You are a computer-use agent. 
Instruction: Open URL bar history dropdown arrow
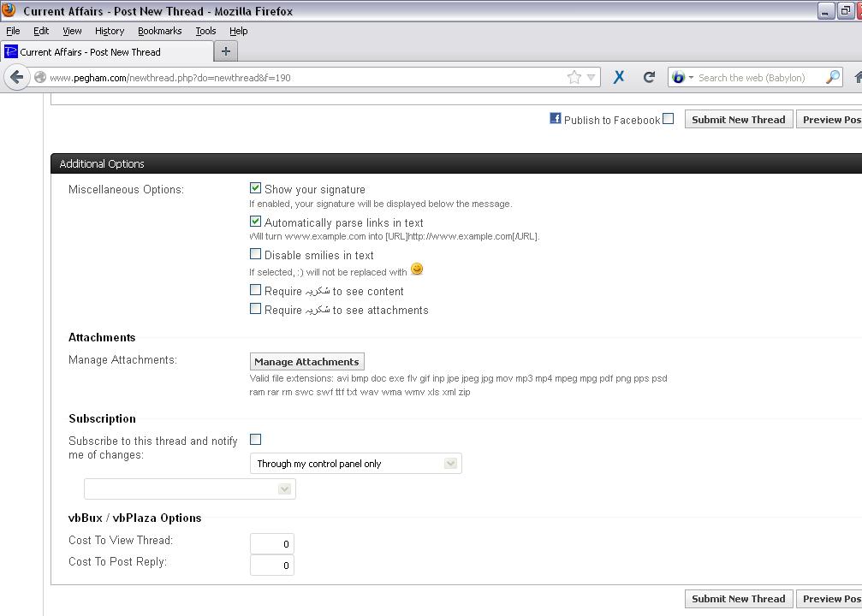coord(591,77)
